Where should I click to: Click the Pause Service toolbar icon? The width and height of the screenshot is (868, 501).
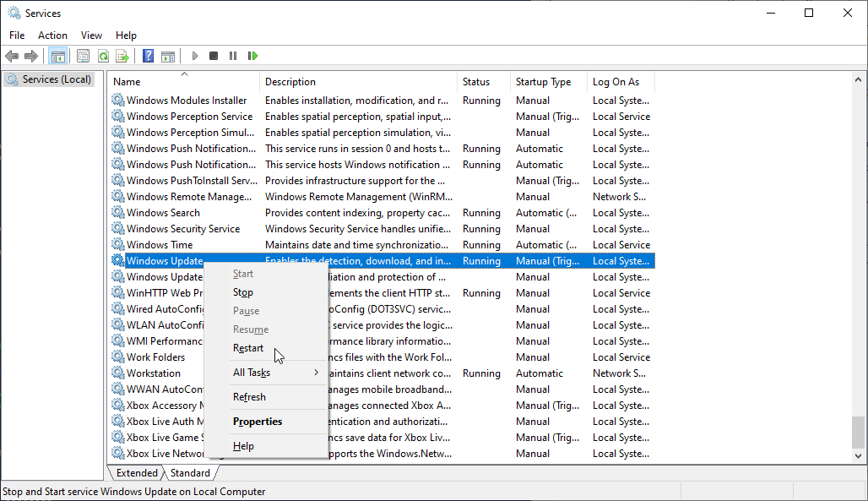[x=233, y=56]
